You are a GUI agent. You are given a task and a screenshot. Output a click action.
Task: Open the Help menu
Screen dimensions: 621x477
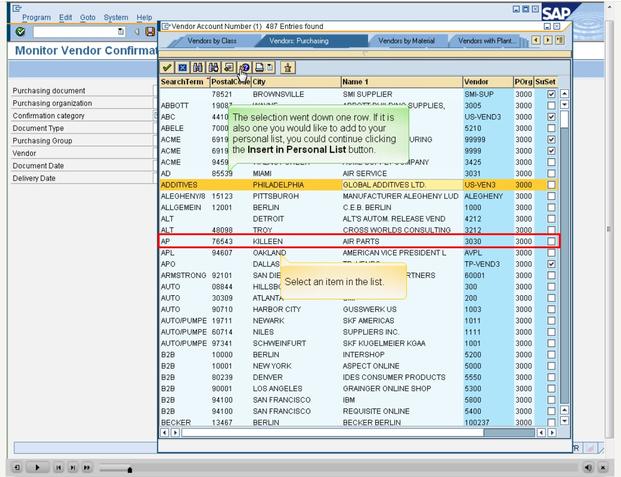[144, 17]
